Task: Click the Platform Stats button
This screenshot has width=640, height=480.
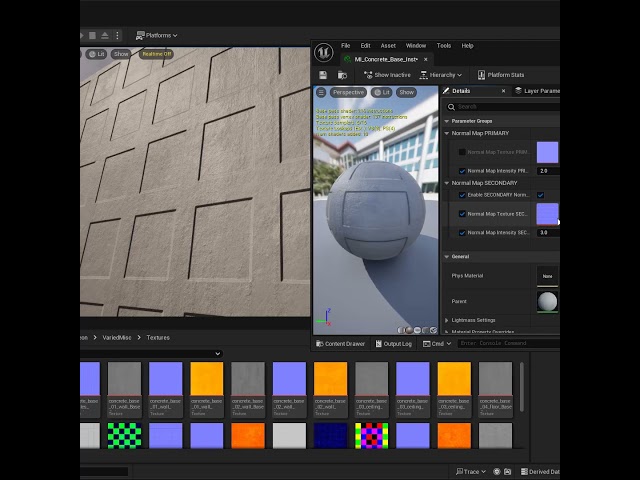Action: point(500,75)
